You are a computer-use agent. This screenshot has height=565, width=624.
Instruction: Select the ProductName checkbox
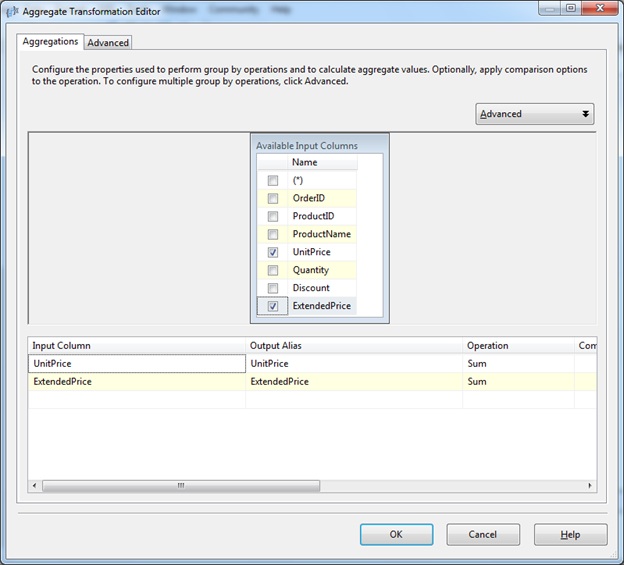click(273, 234)
